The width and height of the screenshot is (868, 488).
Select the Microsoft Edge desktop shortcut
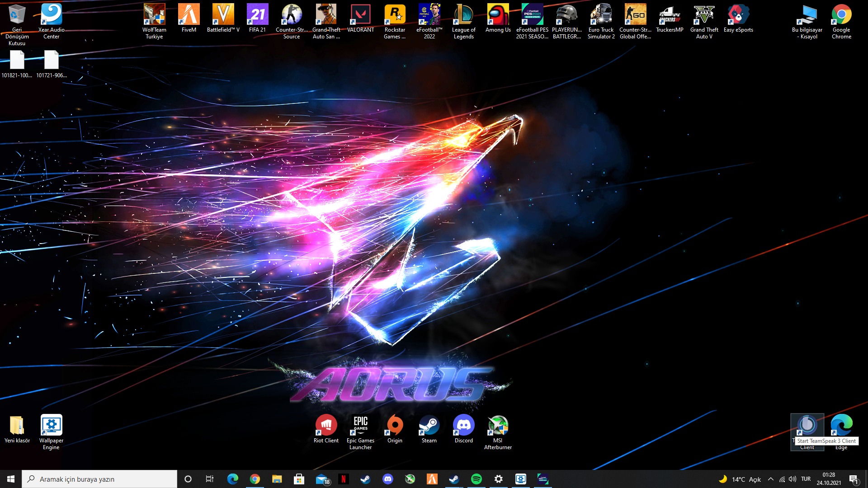tap(841, 432)
